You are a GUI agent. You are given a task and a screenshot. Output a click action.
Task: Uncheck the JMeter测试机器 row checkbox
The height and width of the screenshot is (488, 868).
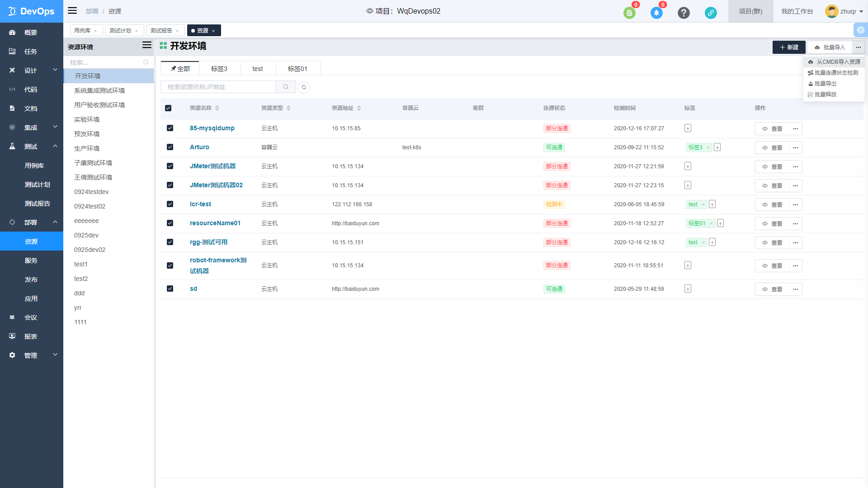point(170,166)
